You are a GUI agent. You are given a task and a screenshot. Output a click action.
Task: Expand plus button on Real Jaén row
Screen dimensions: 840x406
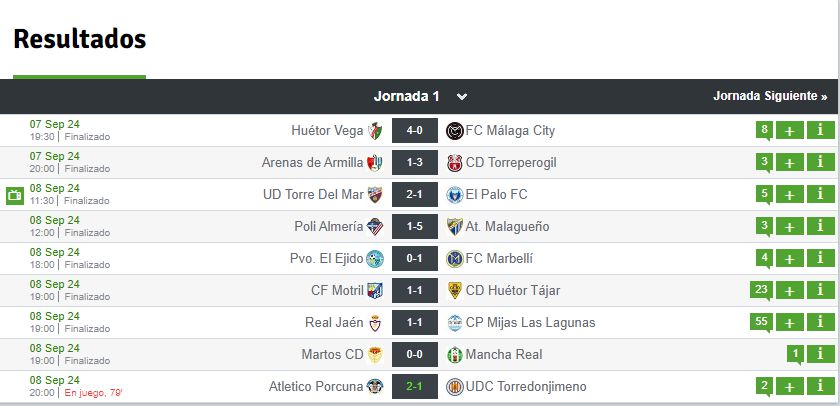(x=789, y=323)
